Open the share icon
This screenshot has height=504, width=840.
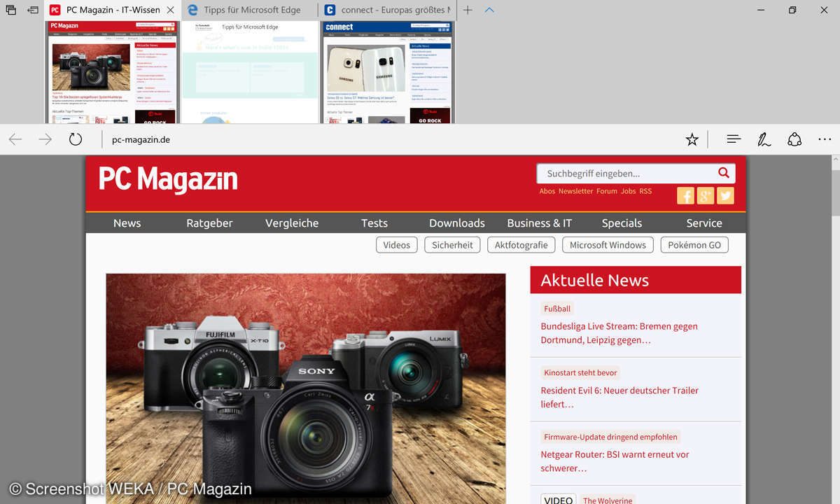[794, 140]
